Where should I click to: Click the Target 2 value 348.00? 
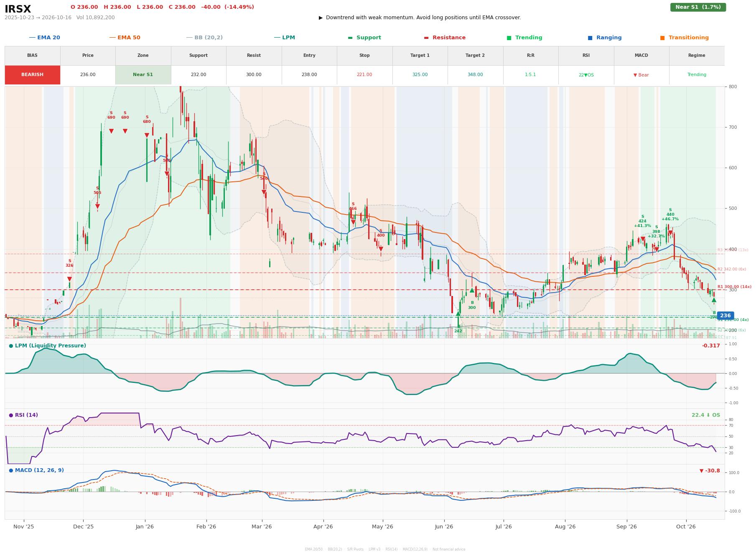[x=475, y=75]
